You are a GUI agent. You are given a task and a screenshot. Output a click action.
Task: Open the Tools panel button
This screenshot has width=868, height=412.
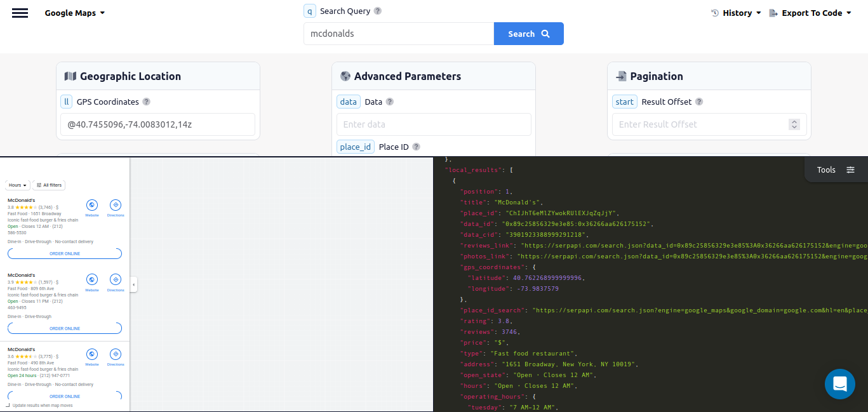tap(836, 169)
